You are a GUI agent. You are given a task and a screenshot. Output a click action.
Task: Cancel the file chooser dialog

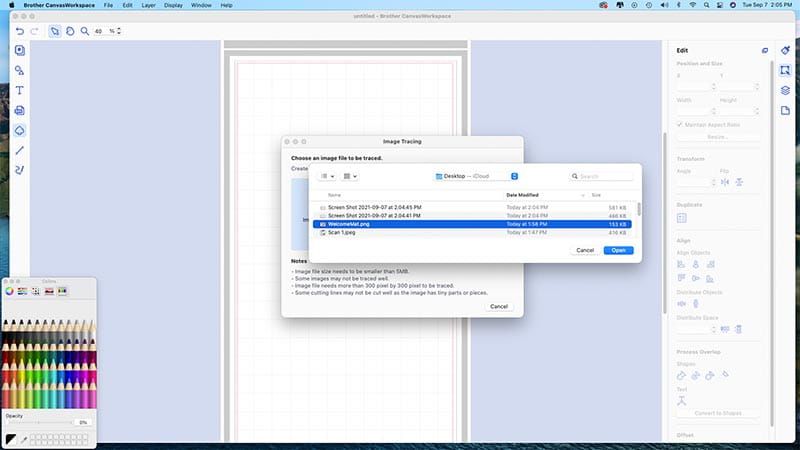tap(585, 249)
